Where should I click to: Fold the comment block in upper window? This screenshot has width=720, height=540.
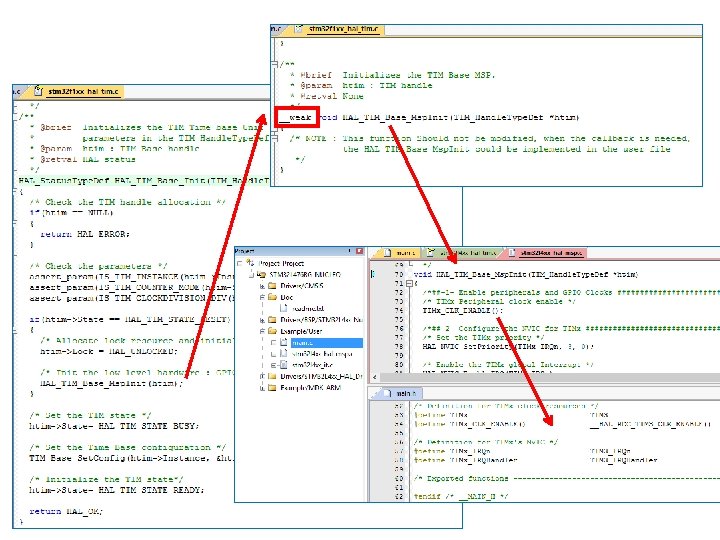pos(274,64)
